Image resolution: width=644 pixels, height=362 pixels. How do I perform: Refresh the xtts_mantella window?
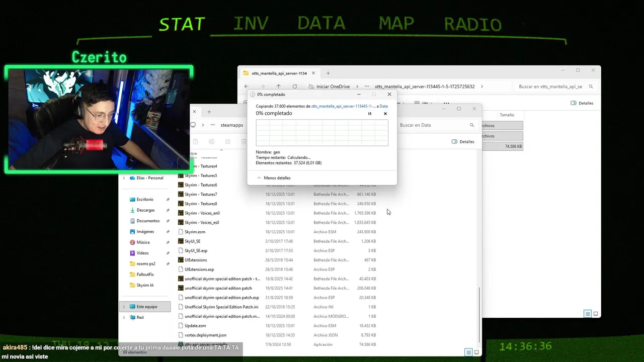tap(294, 86)
